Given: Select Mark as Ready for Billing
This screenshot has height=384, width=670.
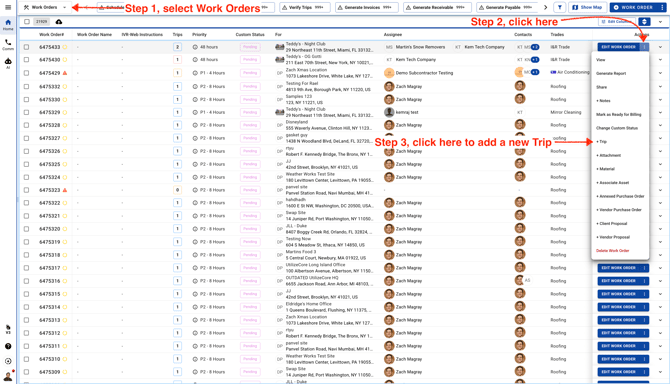Looking at the screenshot, I should coord(618,114).
